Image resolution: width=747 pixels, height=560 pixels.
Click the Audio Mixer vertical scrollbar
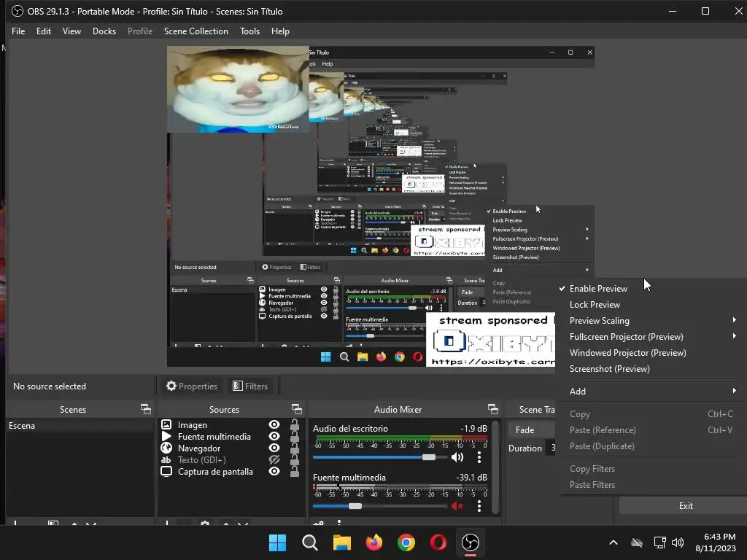click(x=495, y=467)
